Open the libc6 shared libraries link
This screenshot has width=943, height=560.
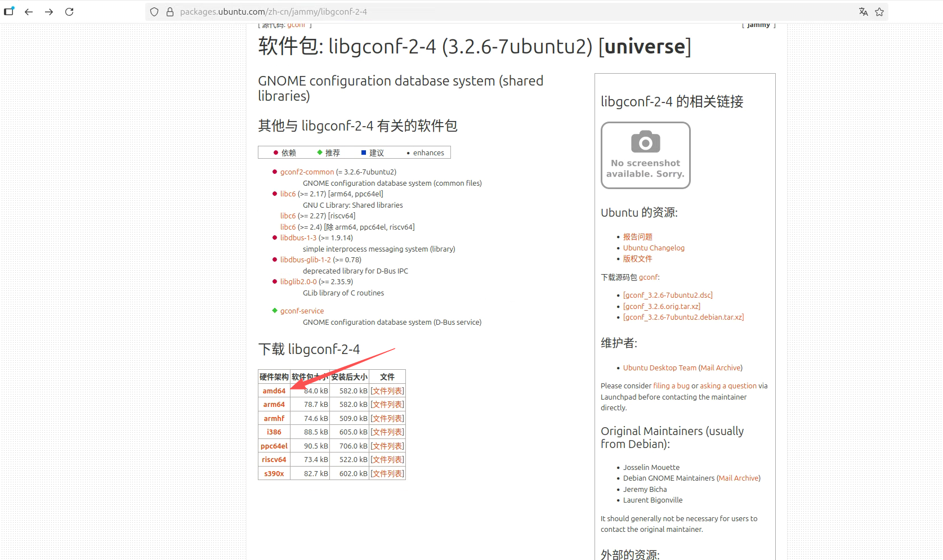pyautogui.click(x=288, y=194)
